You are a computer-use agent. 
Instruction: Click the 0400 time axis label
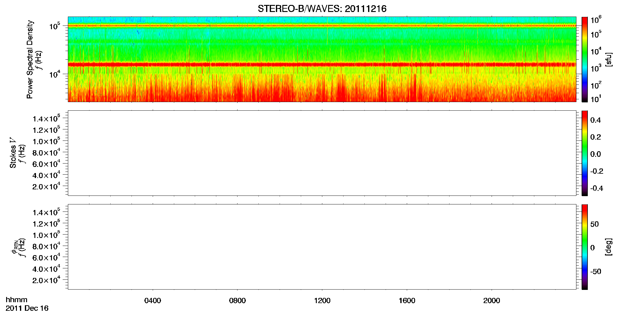pyautogui.click(x=153, y=301)
